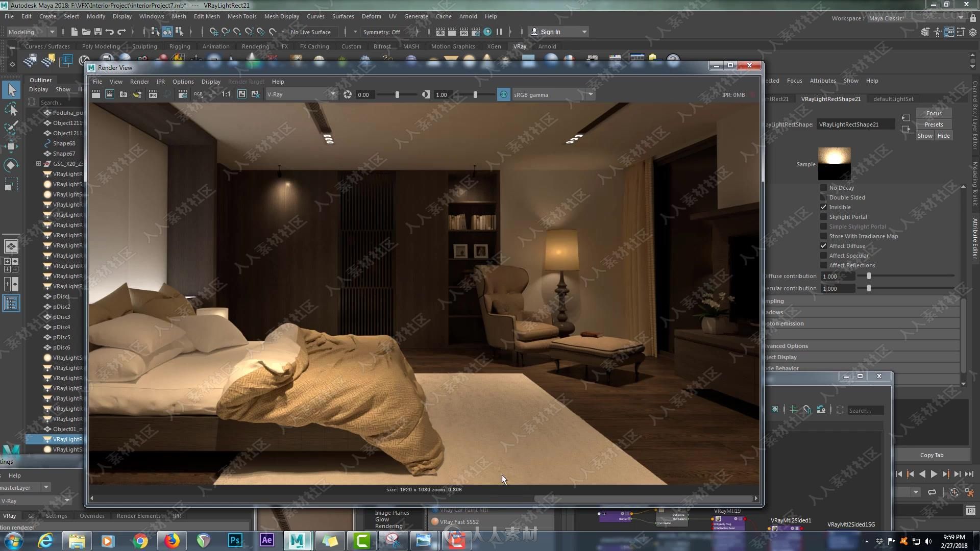Open the Options menu in Render View
Image resolution: width=980 pixels, height=551 pixels.
pos(183,82)
